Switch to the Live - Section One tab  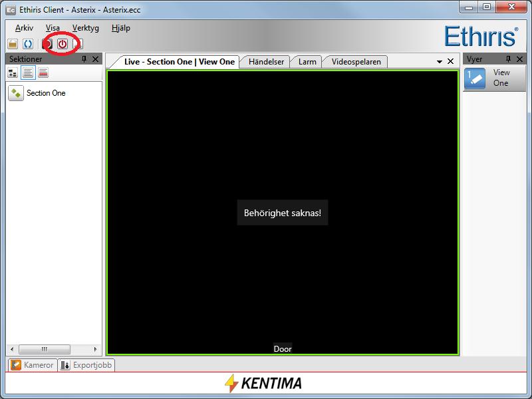pyautogui.click(x=179, y=62)
